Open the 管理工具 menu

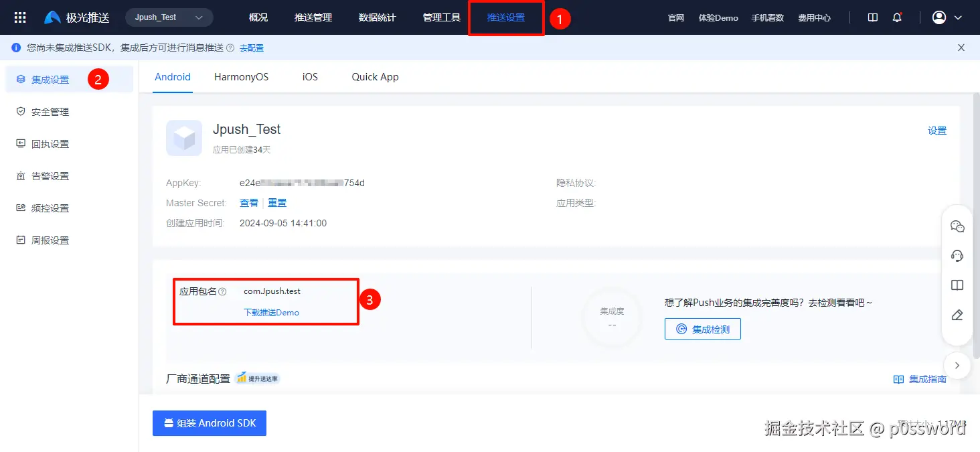tap(442, 17)
